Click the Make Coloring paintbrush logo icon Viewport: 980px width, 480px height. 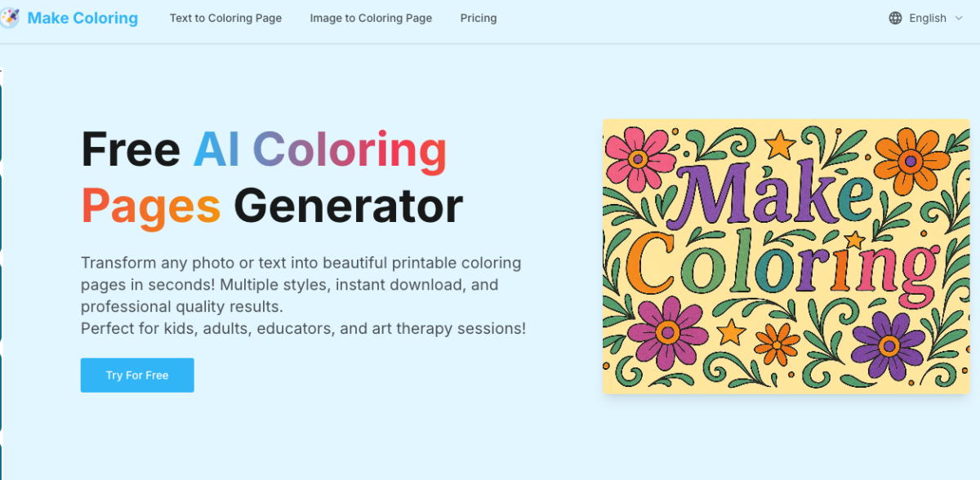click(x=10, y=18)
